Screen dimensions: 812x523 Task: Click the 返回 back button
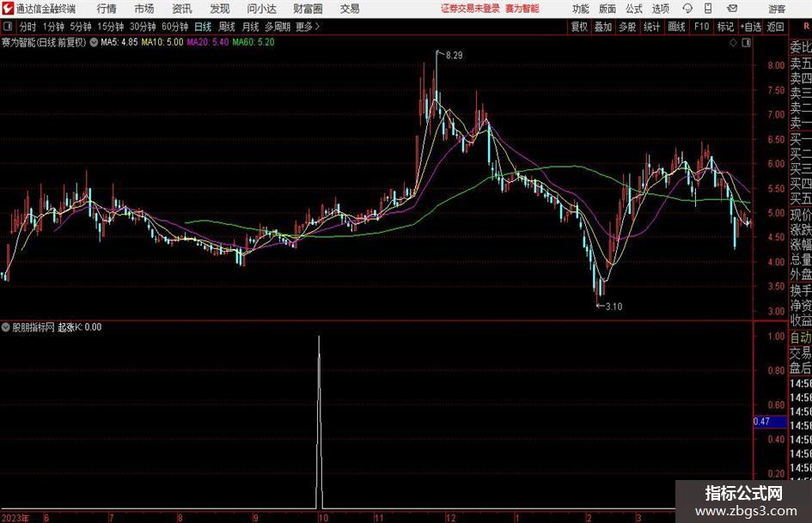tap(776, 27)
